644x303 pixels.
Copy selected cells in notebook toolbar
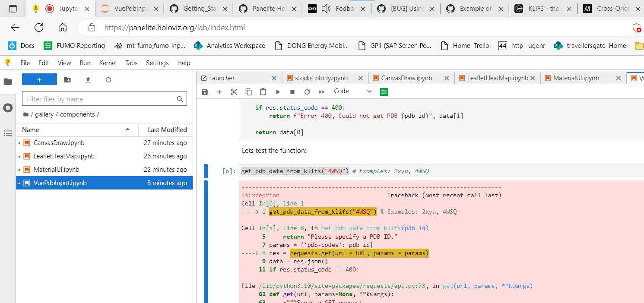pos(249,92)
